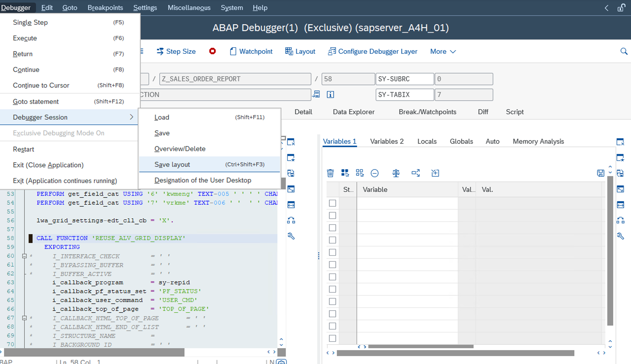
Task: Tick the eighth variable row checkbox
Action: (x=332, y=289)
